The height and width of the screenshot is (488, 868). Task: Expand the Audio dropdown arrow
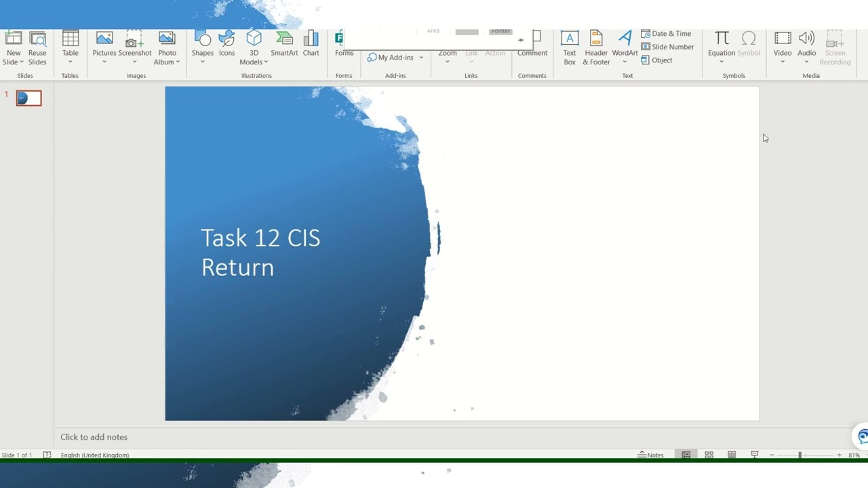pyautogui.click(x=806, y=62)
